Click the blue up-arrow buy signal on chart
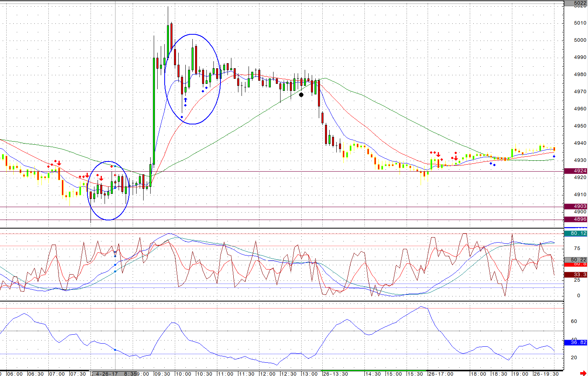This screenshot has width=588, height=376. tap(185, 100)
